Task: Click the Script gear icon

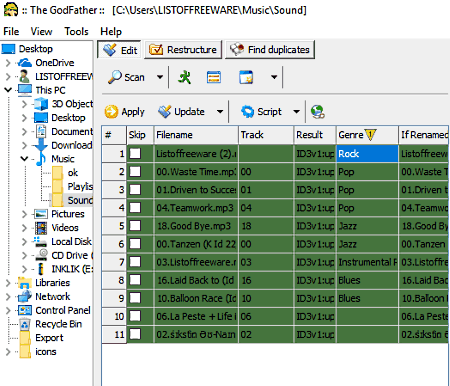Action: 247,112
